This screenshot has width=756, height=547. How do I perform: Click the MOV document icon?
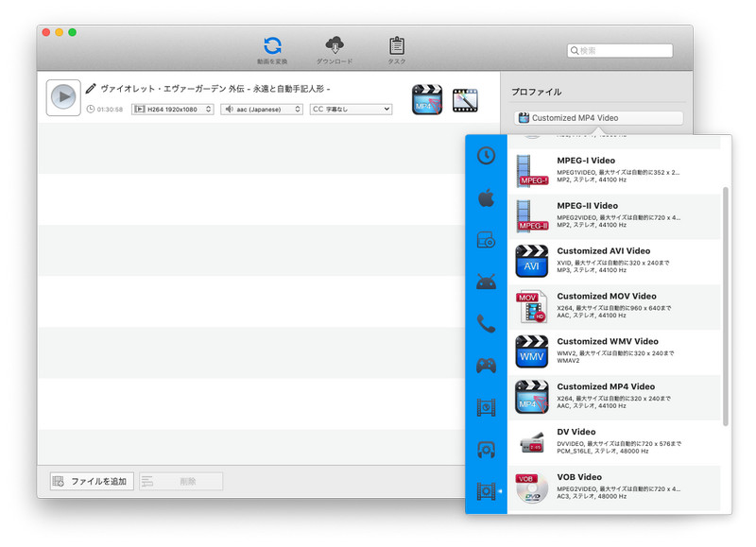[531, 306]
